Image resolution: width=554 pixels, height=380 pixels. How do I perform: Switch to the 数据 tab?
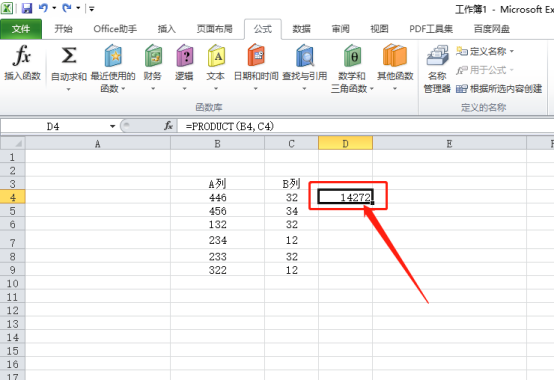point(302,29)
